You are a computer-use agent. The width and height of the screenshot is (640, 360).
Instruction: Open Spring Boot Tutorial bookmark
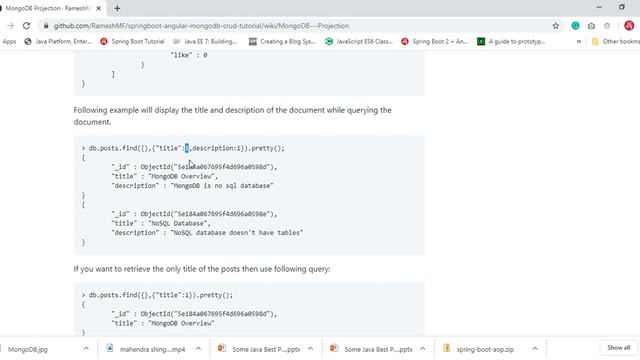click(132, 41)
